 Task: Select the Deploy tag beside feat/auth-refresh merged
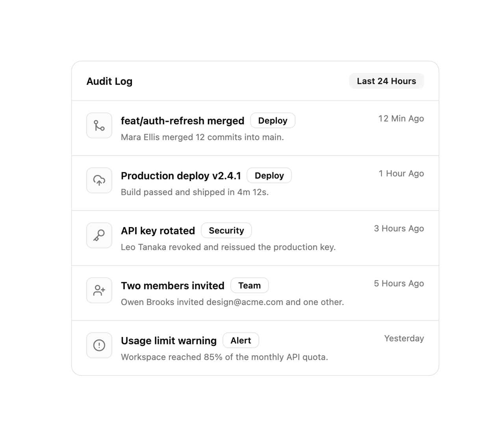tap(273, 120)
